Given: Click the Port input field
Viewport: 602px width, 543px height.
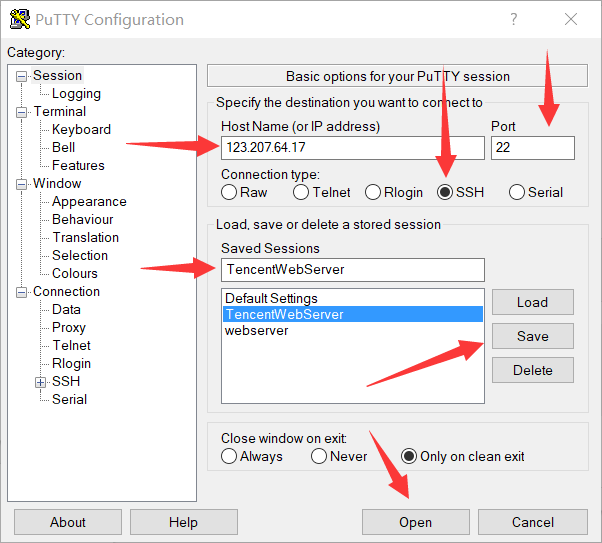Looking at the screenshot, I should tap(533, 147).
